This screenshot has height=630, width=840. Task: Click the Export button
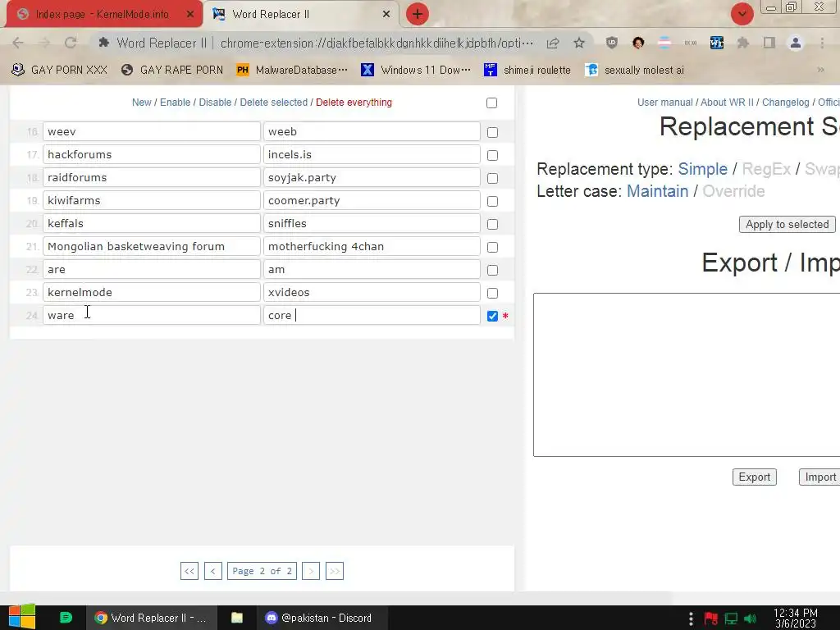pos(755,477)
